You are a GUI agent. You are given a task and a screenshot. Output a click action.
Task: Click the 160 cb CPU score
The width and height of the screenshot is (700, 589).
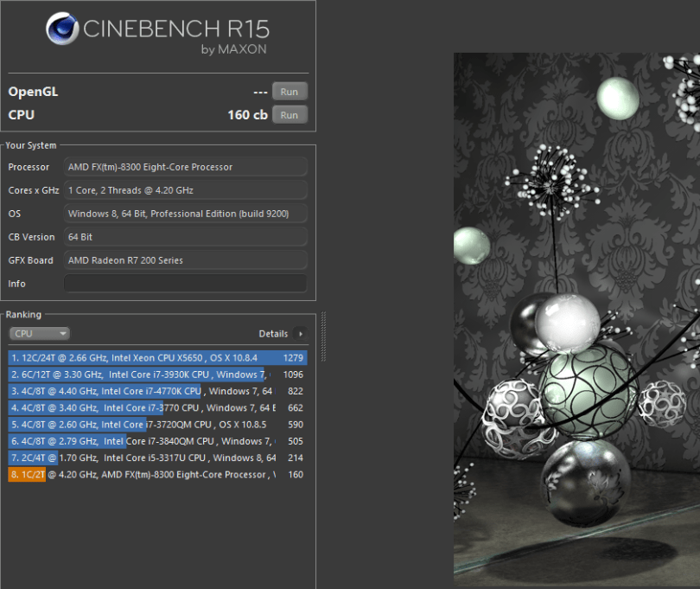point(247,115)
